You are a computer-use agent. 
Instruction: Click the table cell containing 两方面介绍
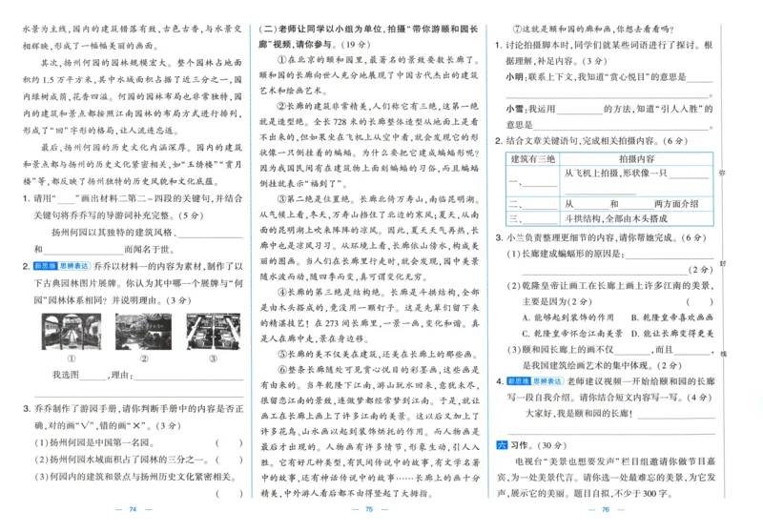[x=636, y=204]
